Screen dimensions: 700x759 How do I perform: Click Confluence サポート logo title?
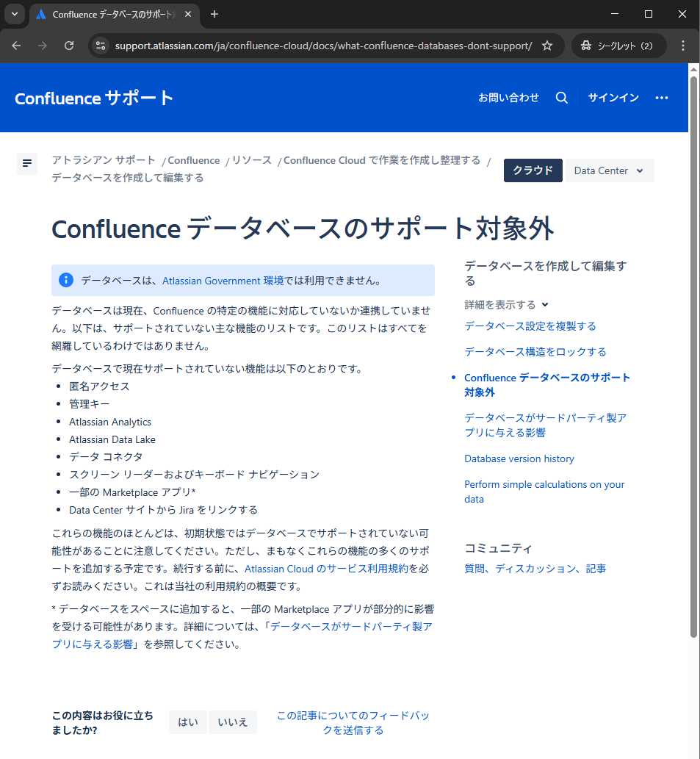[94, 98]
